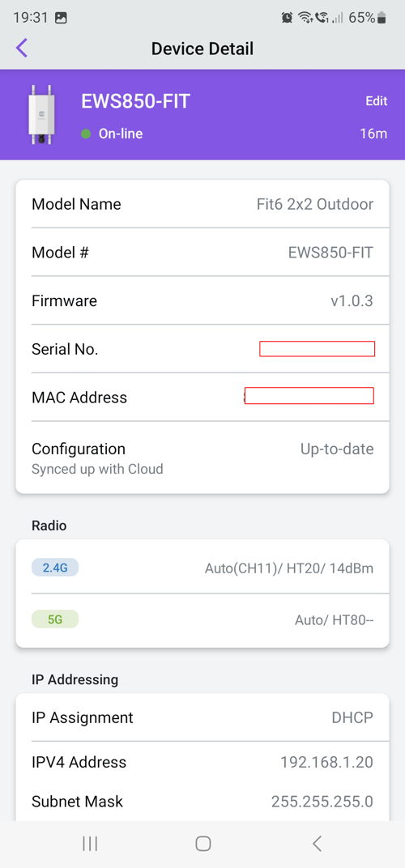
Task: Open Edit for the device
Action: point(376,101)
